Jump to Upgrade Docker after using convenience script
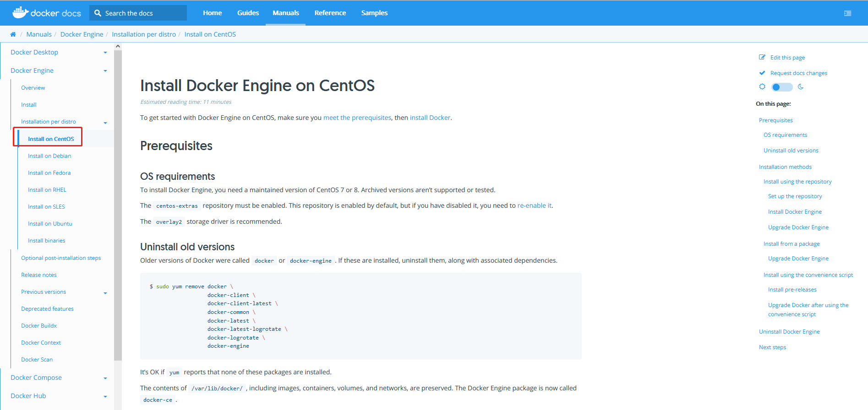 coord(808,310)
